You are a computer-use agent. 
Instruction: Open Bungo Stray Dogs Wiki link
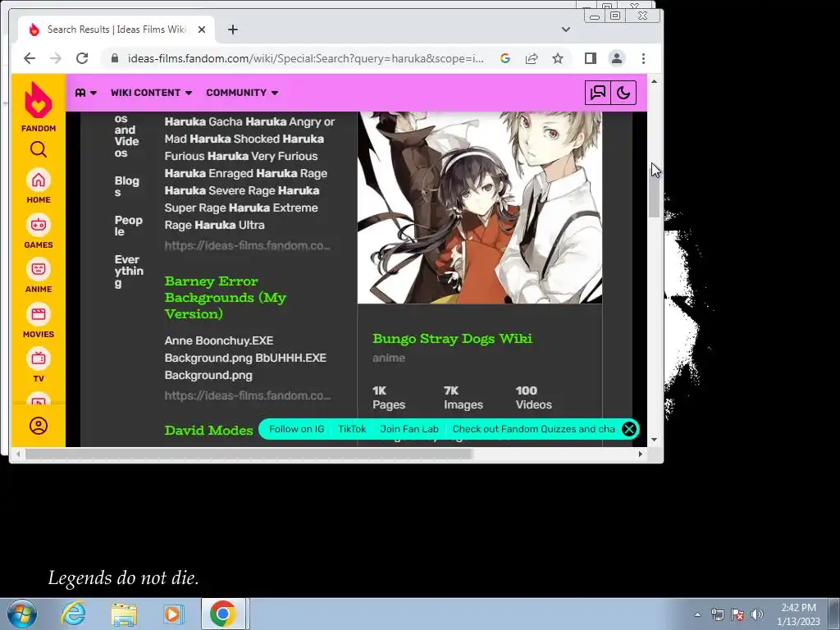point(453,339)
